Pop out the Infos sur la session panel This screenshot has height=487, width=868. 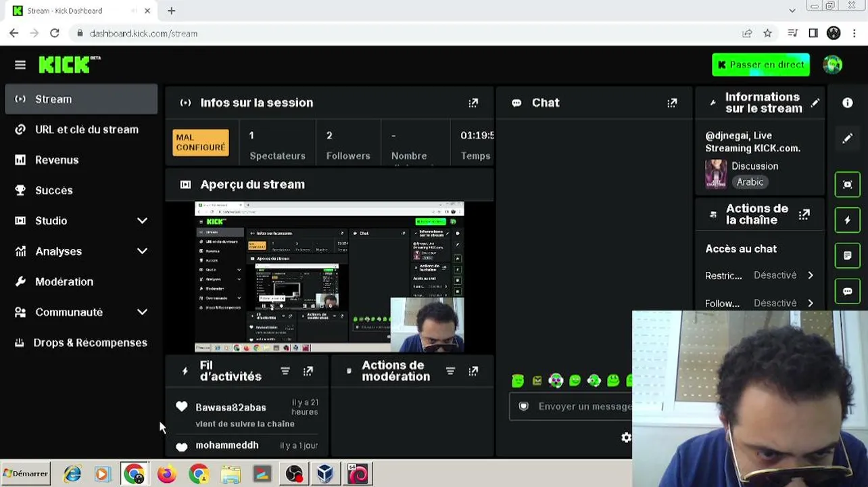[473, 103]
